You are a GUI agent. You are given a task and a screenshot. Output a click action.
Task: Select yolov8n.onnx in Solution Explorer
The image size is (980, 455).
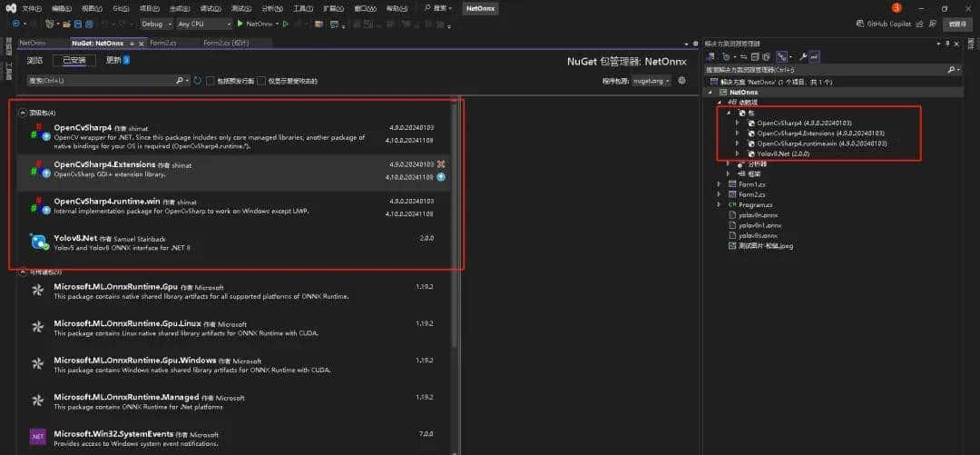click(758, 214)
